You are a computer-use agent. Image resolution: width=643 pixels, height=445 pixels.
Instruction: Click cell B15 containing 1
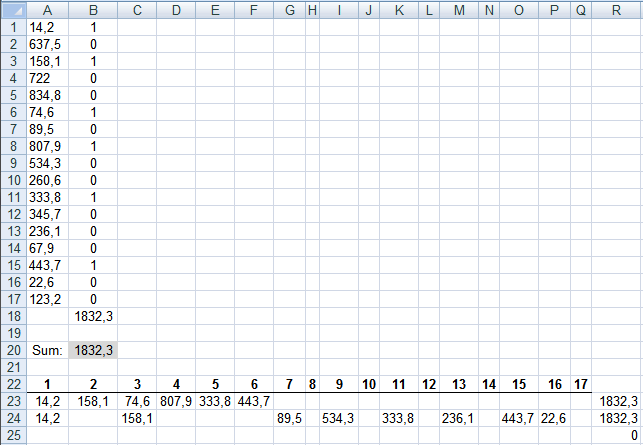[x=93, y=265]
